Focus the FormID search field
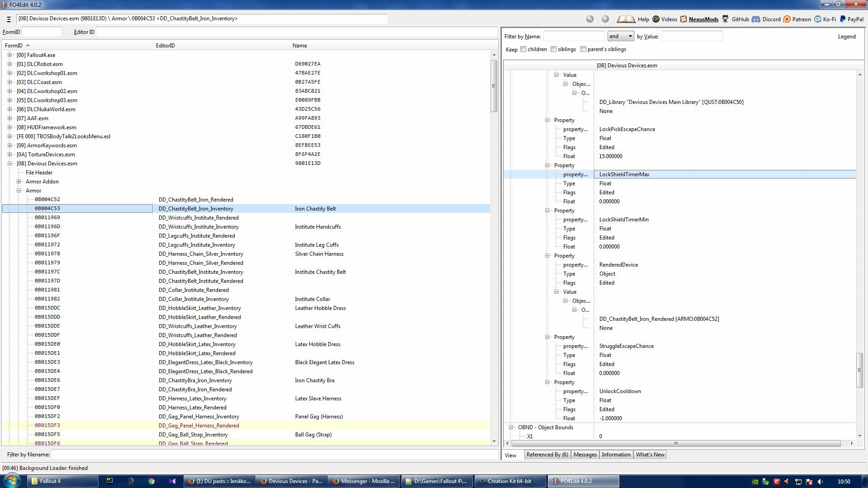The image size is (868, 488). point(42,32)
